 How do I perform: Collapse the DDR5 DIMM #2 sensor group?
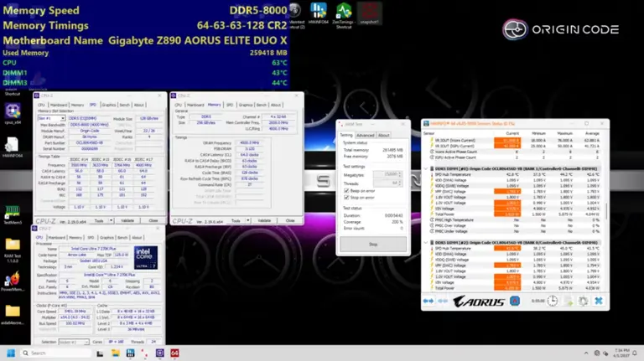tap(426, 242)
